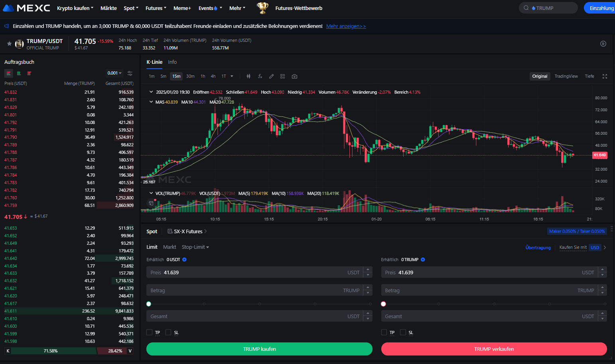The height and width of the screenshot is (364, 615).
Task: Open the more timeframes dropdown arrow
Action: (x=232, y=76)
